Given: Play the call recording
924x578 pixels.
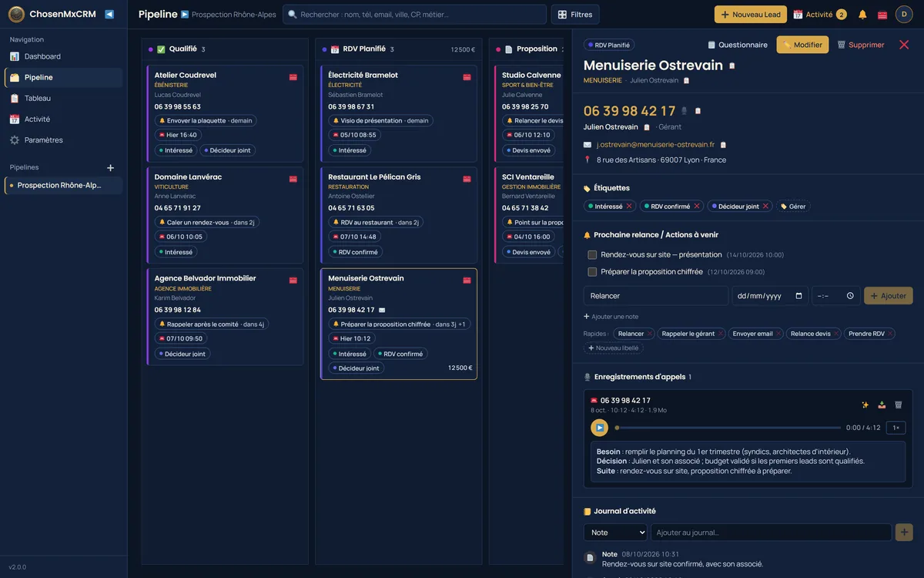Looking at the screenshot, I should click(599, 428).
